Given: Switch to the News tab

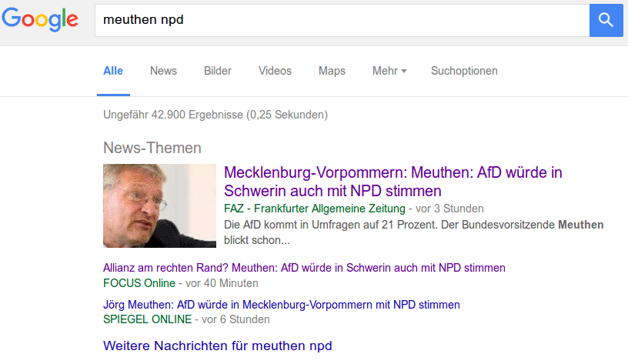Looking at the screenshot, I should (163, 71).
